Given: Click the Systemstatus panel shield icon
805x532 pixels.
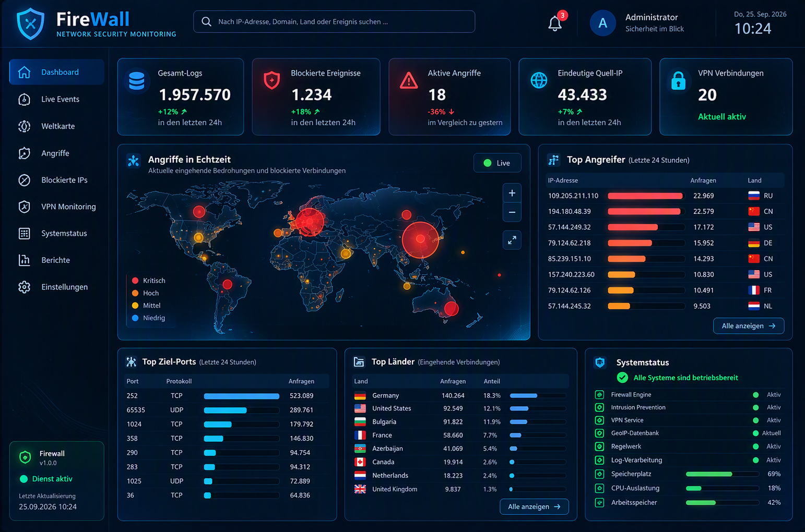Looking at the screenshot, I should click(x=600, y=362).
